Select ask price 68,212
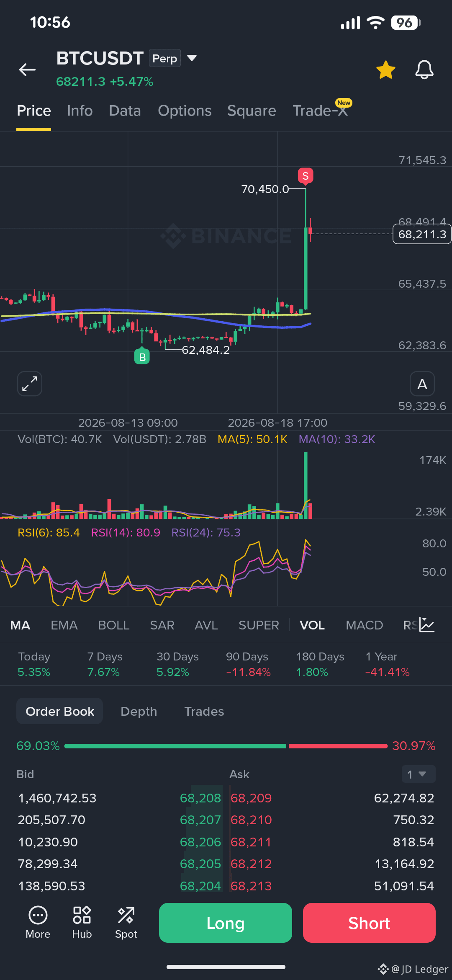452x980 pixels. point(251,864)
